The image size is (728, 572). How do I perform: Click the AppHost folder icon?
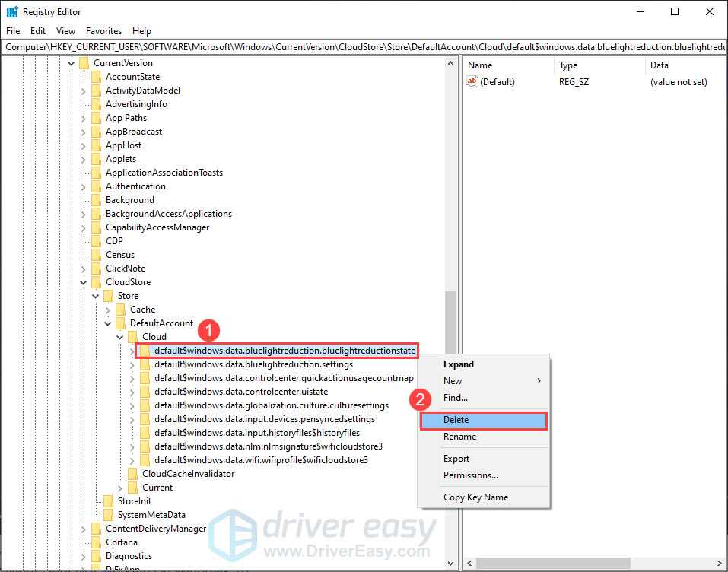tap(96, 145)
